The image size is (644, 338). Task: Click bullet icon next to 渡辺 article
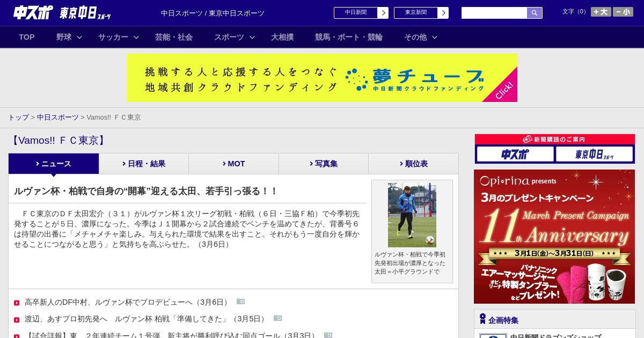(17, 320)
